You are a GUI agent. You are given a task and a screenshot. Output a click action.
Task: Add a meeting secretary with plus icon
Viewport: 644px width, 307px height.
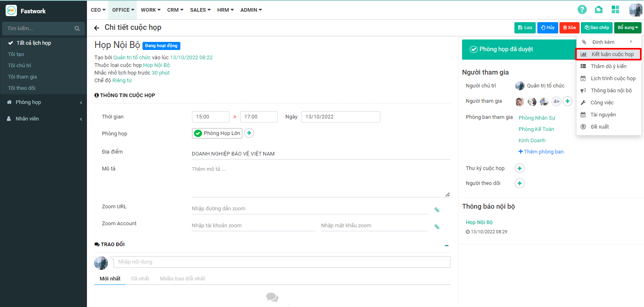pyautogui.click(x=520, y=168)
